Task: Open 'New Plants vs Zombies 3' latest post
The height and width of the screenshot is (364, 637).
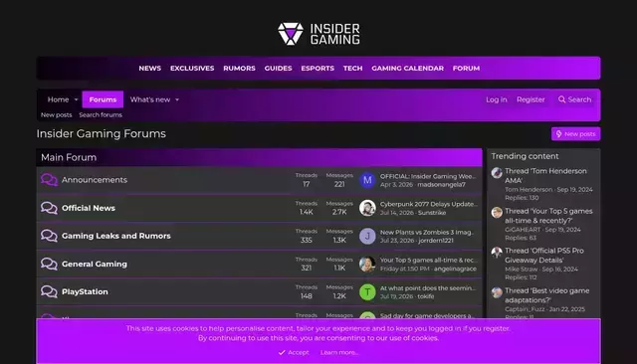Action: point(427,232)
